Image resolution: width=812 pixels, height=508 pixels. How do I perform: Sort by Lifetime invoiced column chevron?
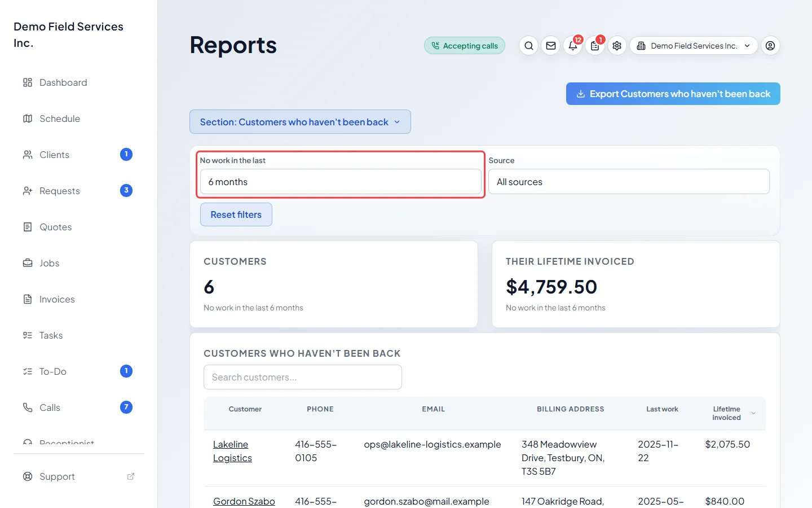[x=753, y=414]
